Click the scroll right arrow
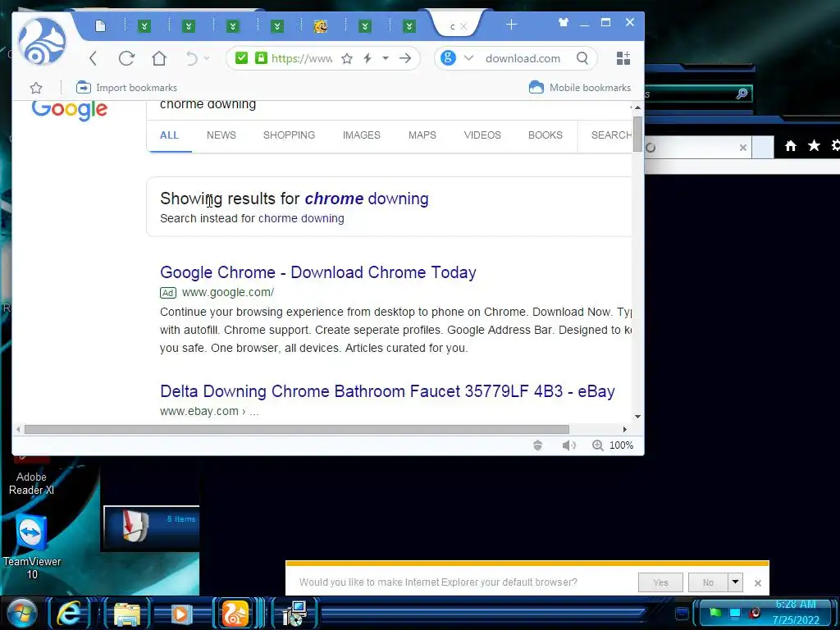The height and width of the screenshot is (630, 840). pos(624,429)
